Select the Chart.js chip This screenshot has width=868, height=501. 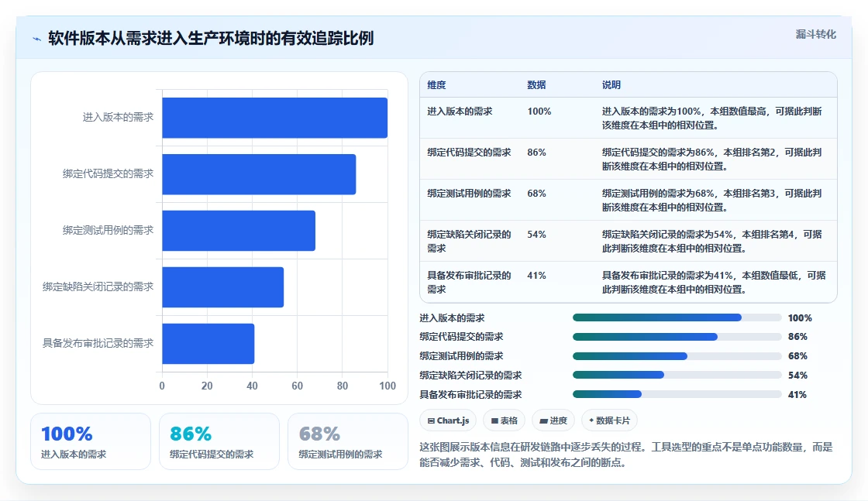coord(448,420)
